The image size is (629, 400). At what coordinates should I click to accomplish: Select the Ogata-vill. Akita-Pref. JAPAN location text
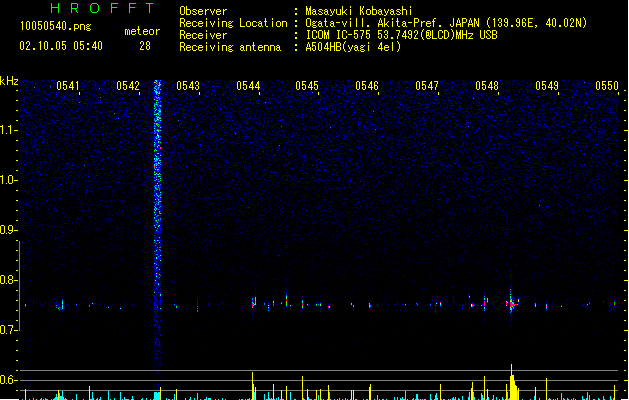(x=446, y=23)
